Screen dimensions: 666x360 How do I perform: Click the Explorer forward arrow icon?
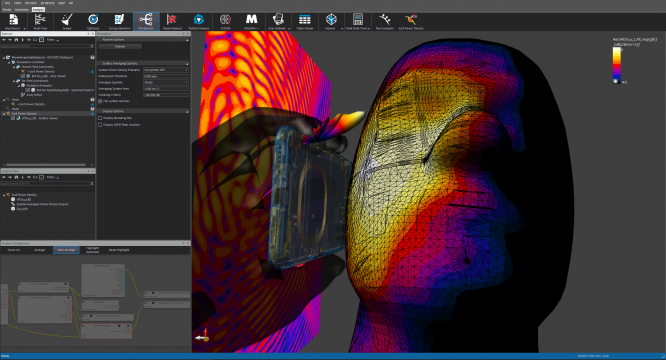pos(10,40)
